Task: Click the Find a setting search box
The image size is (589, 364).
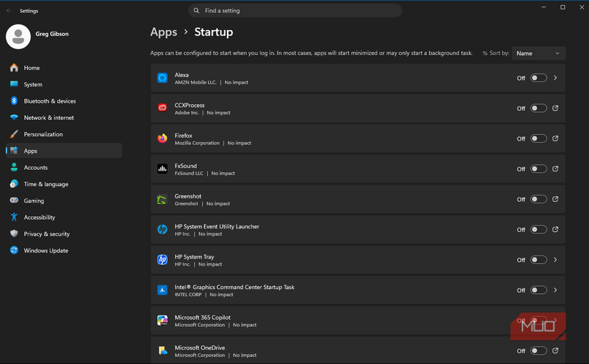Action: click(x=296, y=11)
